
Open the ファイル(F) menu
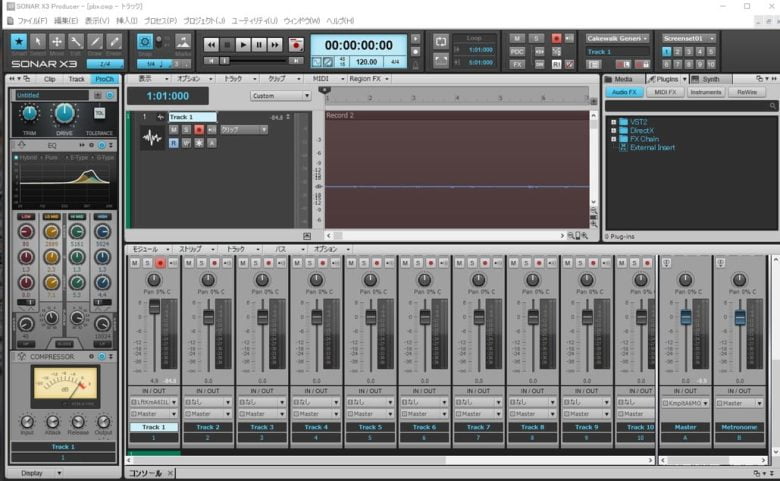click(x=32, y=20)
